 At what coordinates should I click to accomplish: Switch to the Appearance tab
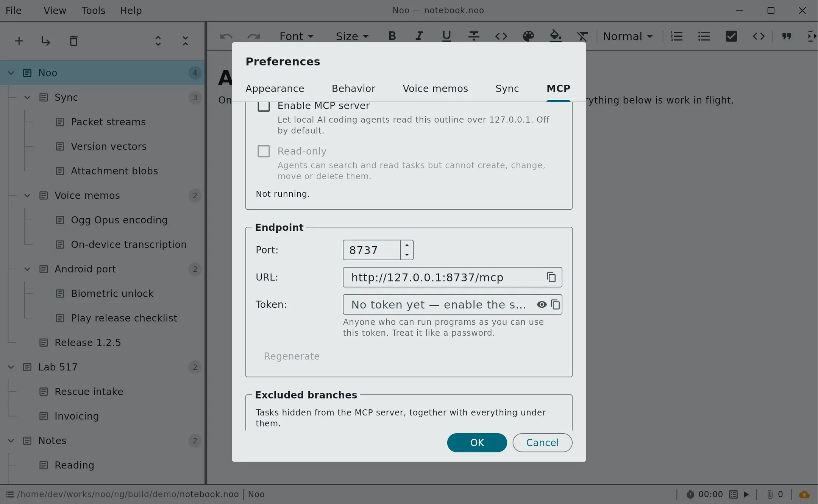point(275,89)
